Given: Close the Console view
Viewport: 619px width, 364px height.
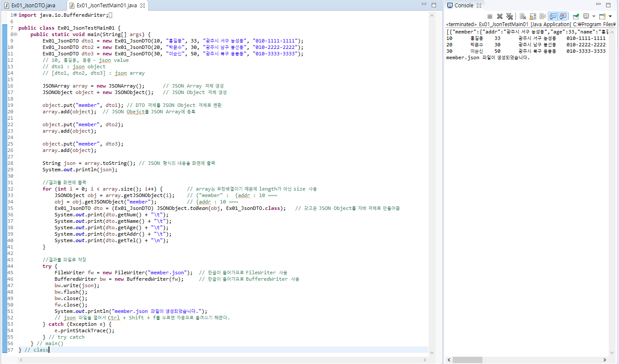Looking at the screenshot, I should tap(479, 6).
